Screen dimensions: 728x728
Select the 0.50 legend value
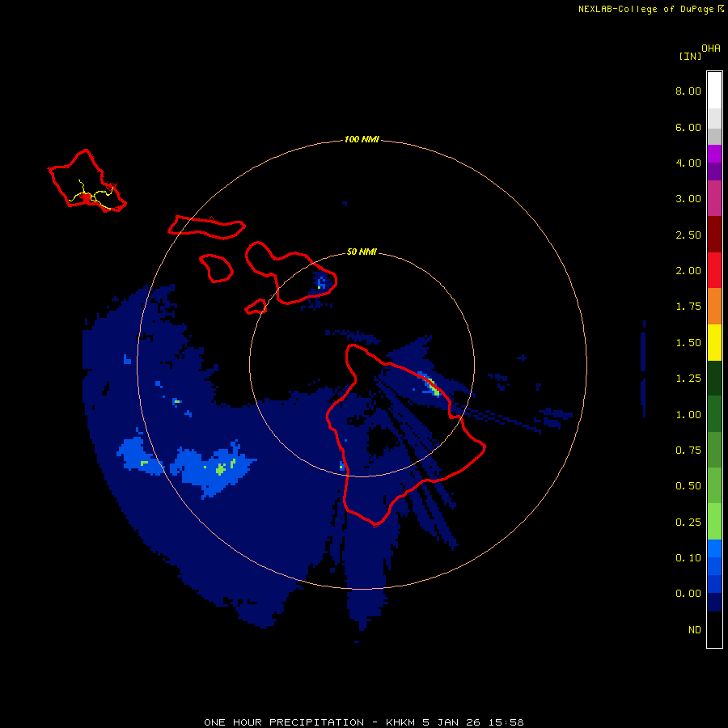coord(688,486)
